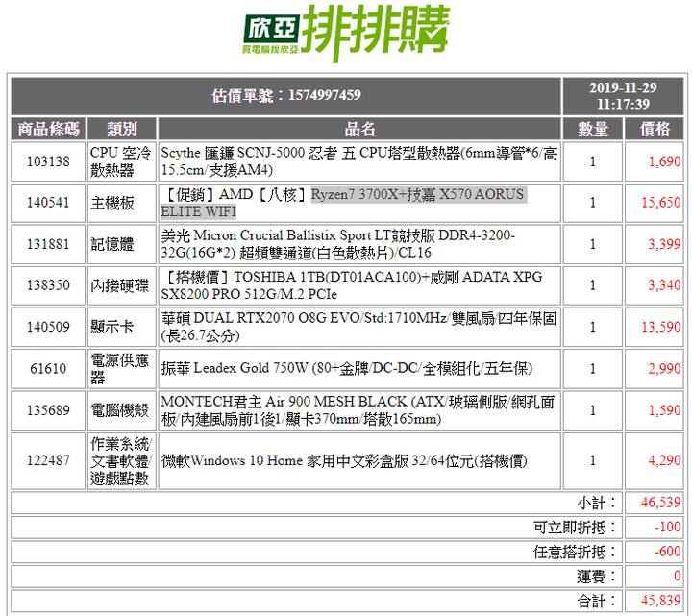The width and height of the screenshot is (692, 616).
Task: Click the 電腦機殼 category cell
Action: coord(122,410)
